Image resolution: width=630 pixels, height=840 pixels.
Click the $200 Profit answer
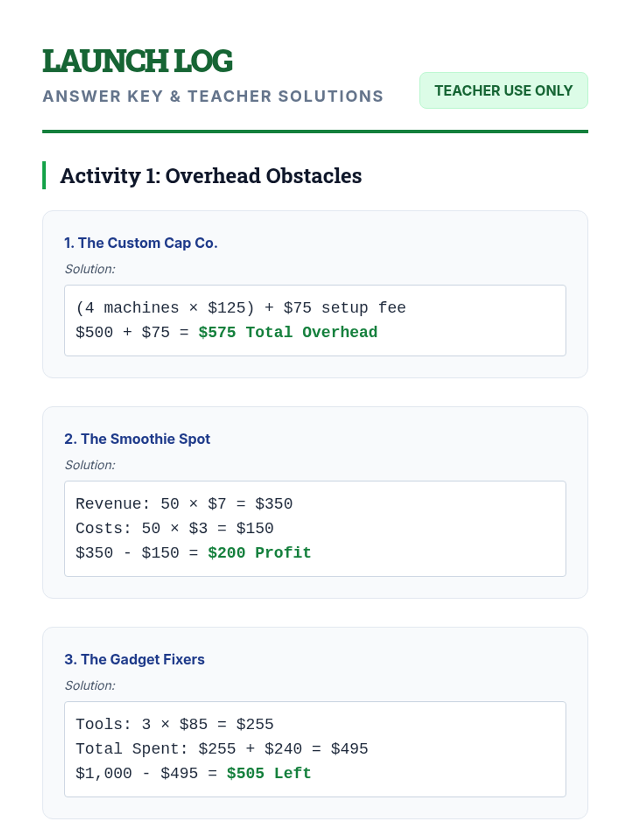[259, 553]
